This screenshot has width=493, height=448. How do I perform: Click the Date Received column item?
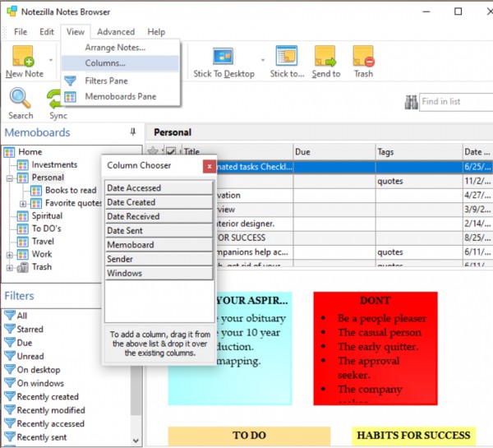point(159,216)
